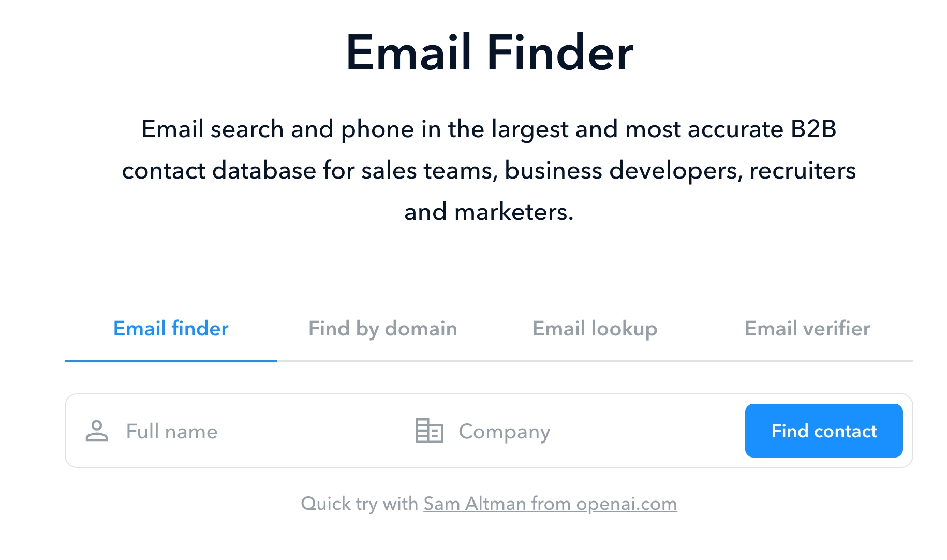This screenshot has width=947, height=560.
Task: Select the Email verifier tab
Action: click(x=807, y=328)
